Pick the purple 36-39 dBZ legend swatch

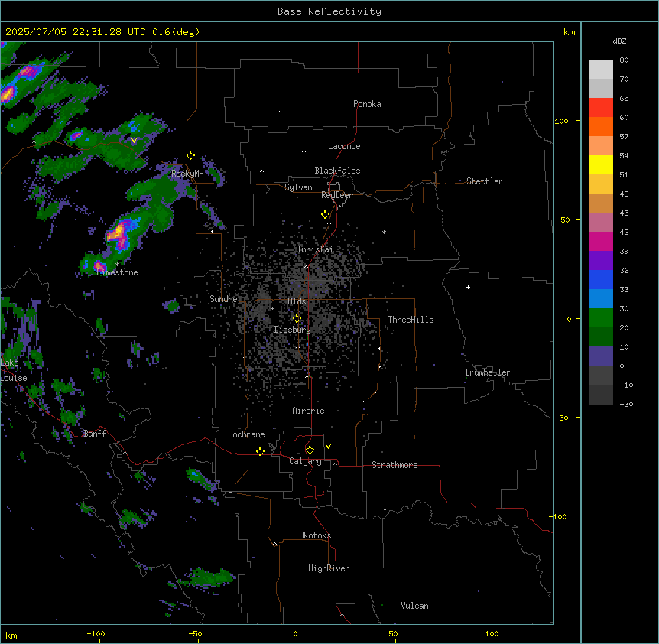[601, 261]
